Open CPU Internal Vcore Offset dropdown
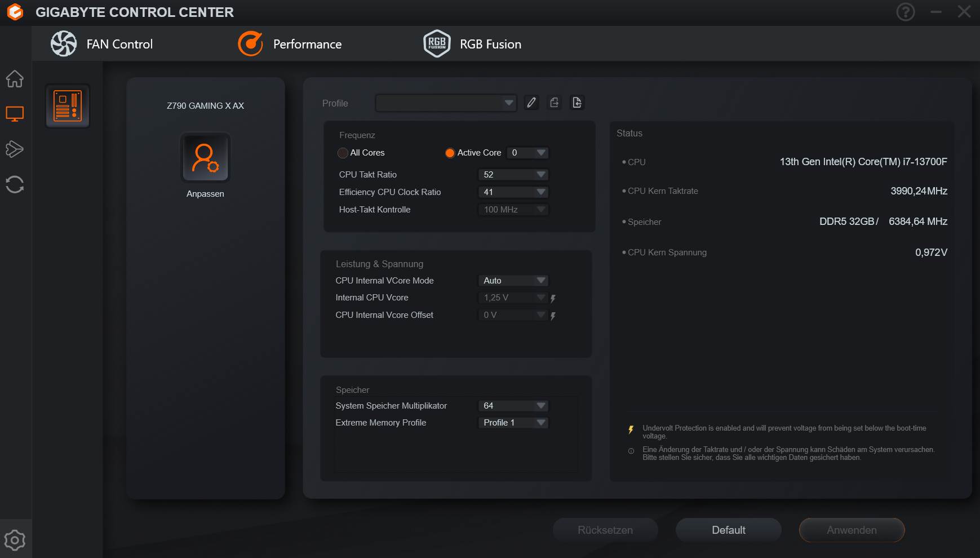 click(x=513, y=315)
